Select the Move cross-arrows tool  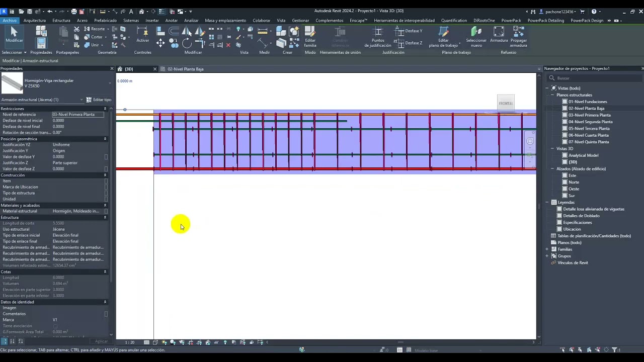tap(160, 43)
